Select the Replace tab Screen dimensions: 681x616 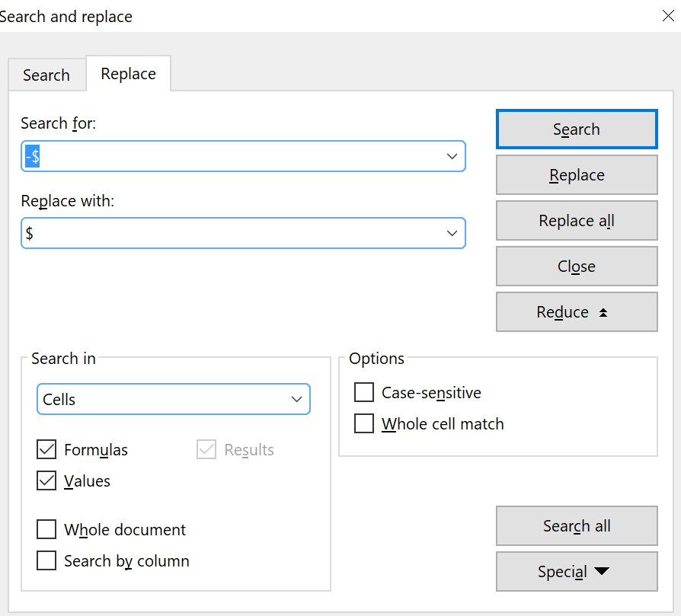point(128,74)
